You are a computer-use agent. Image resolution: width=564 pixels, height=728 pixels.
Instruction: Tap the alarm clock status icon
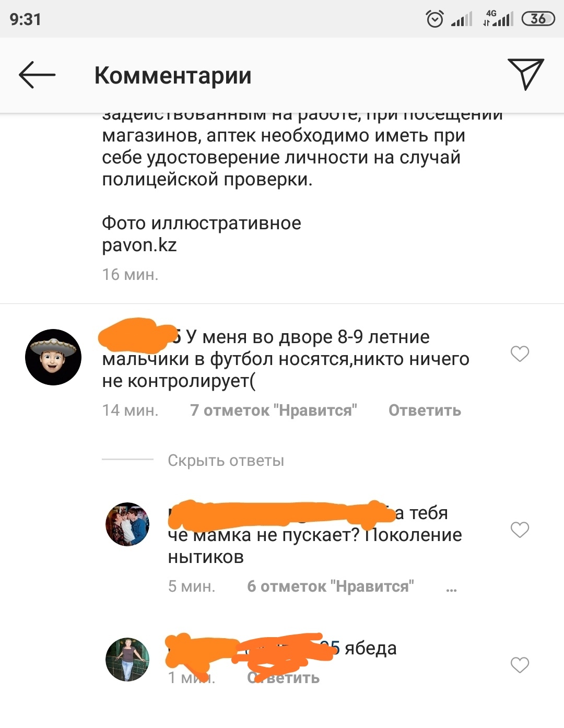tap(435, 19)
